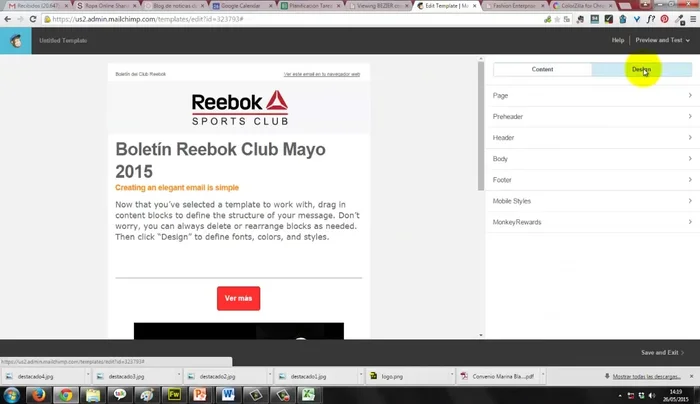Screen dimensions: 700x404
Task: Open Microsoft Word from the taskbar
Action: pos(228,395)
